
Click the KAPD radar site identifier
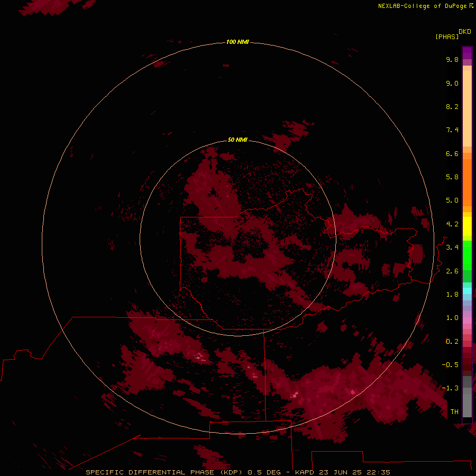pos(305,472)
